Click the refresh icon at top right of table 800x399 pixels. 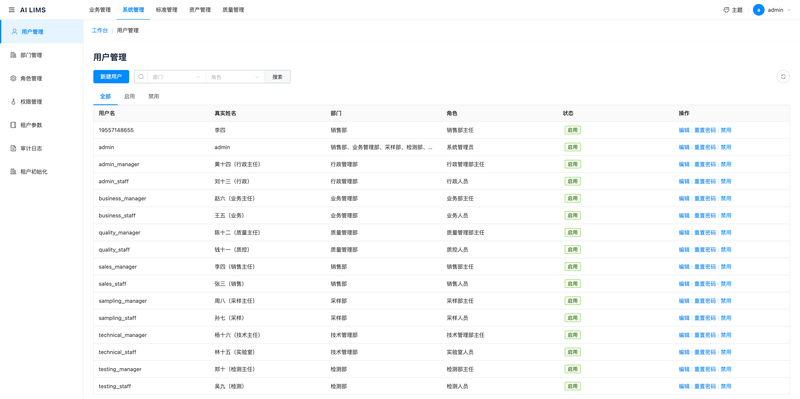783,77
